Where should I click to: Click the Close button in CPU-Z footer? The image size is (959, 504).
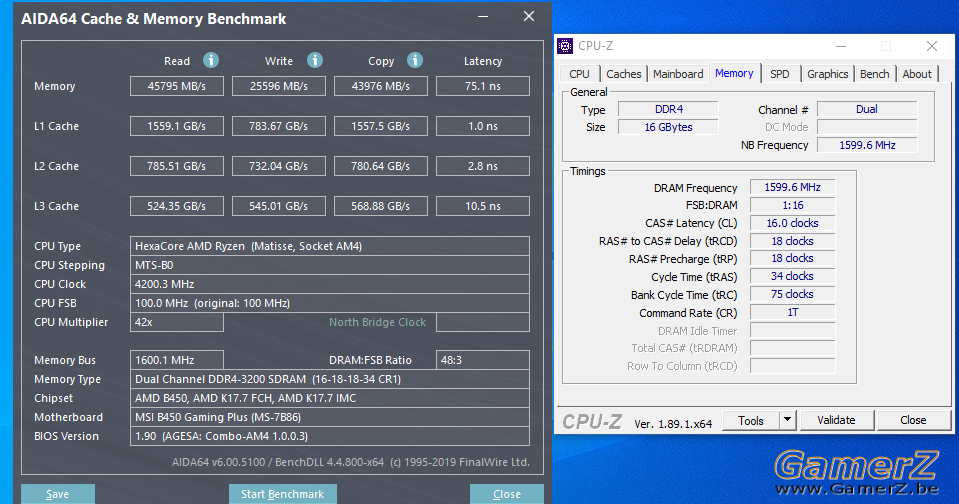(913, 420)
